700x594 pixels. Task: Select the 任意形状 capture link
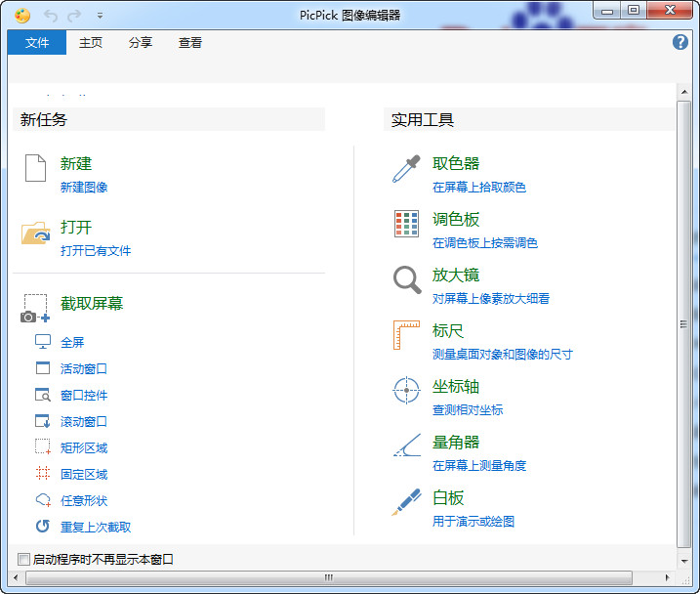pyautogui.click(x=84, y=500)
